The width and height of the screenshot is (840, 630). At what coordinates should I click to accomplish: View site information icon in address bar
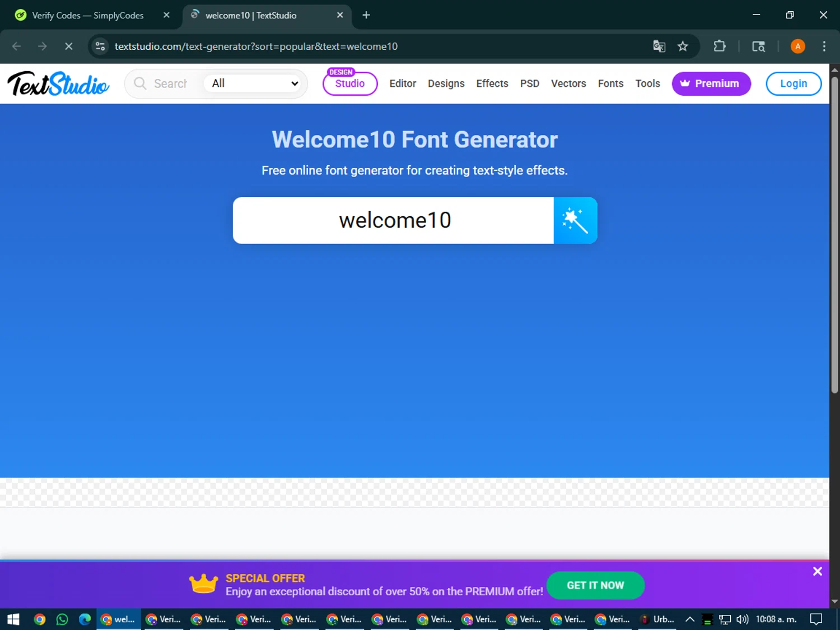click(x=100, y=46)
